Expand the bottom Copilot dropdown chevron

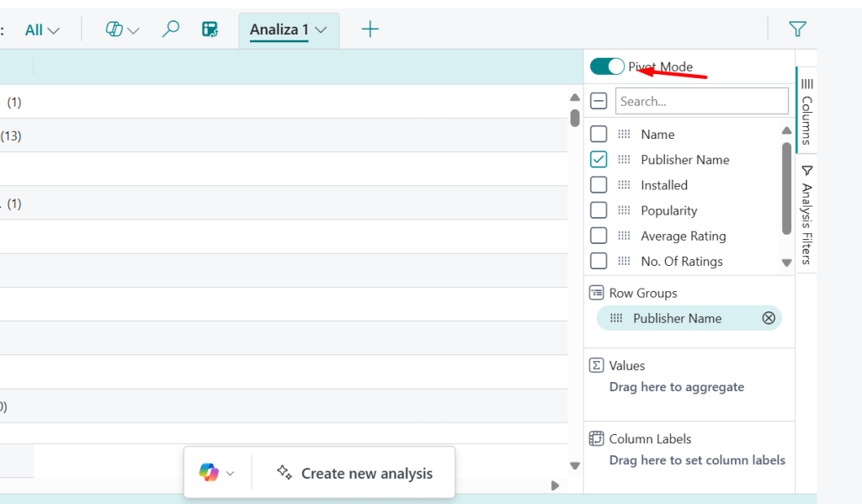coord(231,474)
